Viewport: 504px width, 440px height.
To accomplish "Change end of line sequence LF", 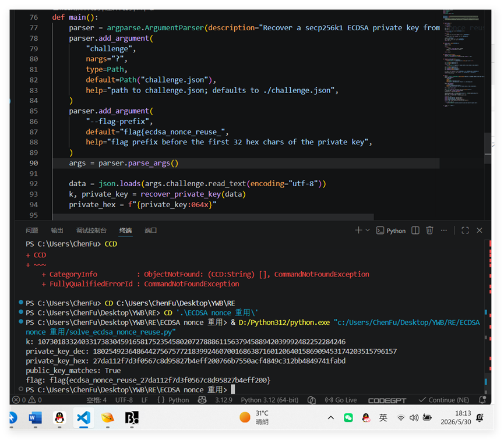I will pos(144,400).
